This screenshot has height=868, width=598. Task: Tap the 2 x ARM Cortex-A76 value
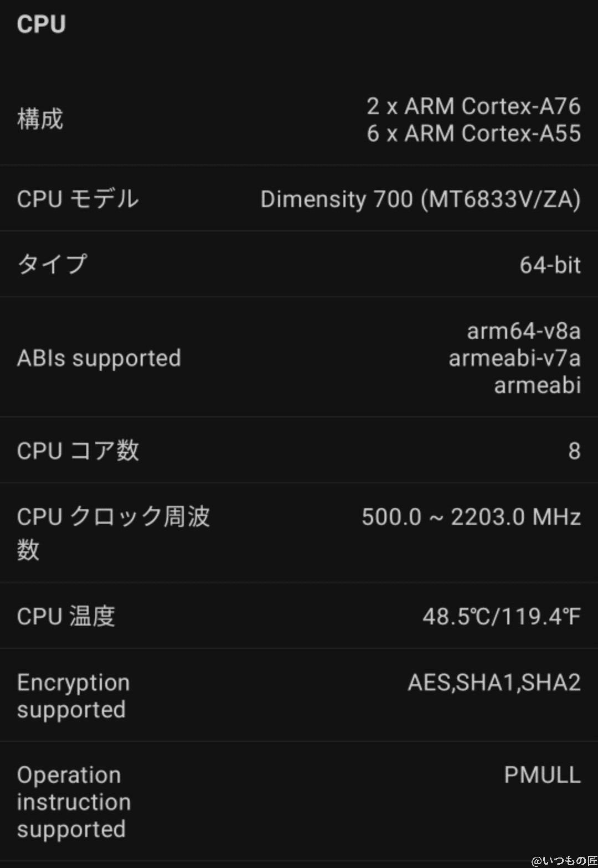[x=473, y=106]
